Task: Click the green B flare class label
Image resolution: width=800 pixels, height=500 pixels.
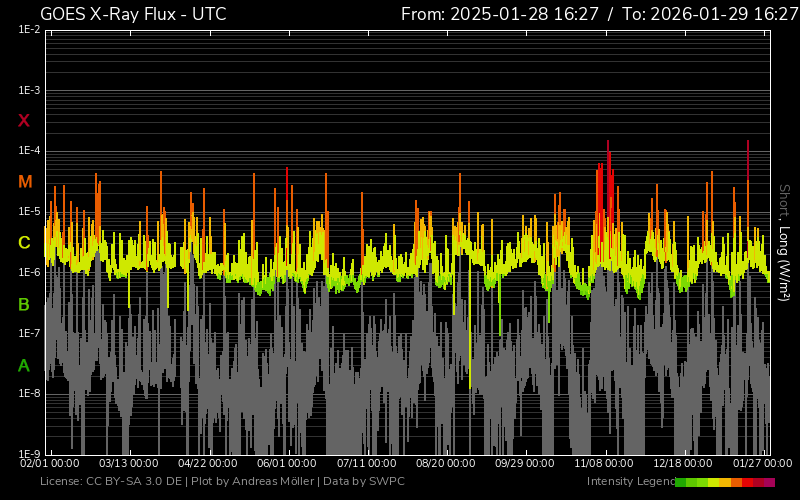Action: pyautogui.click(x=24, y=304)
